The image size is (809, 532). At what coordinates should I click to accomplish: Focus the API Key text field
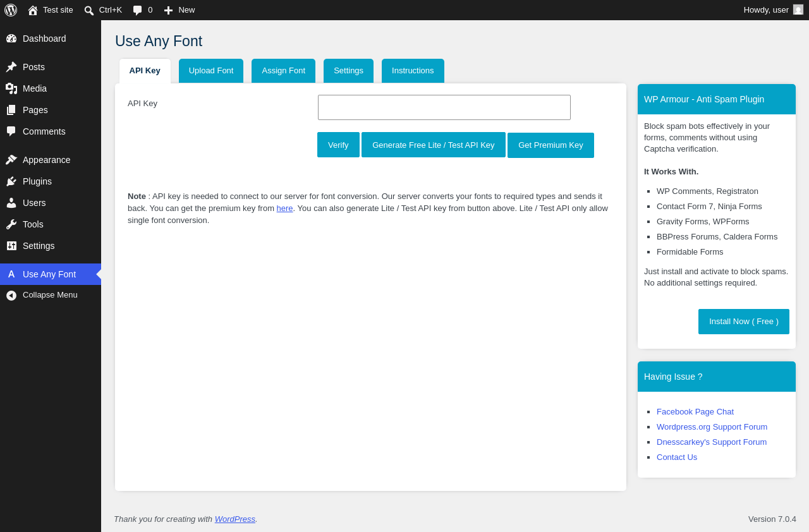444,107
